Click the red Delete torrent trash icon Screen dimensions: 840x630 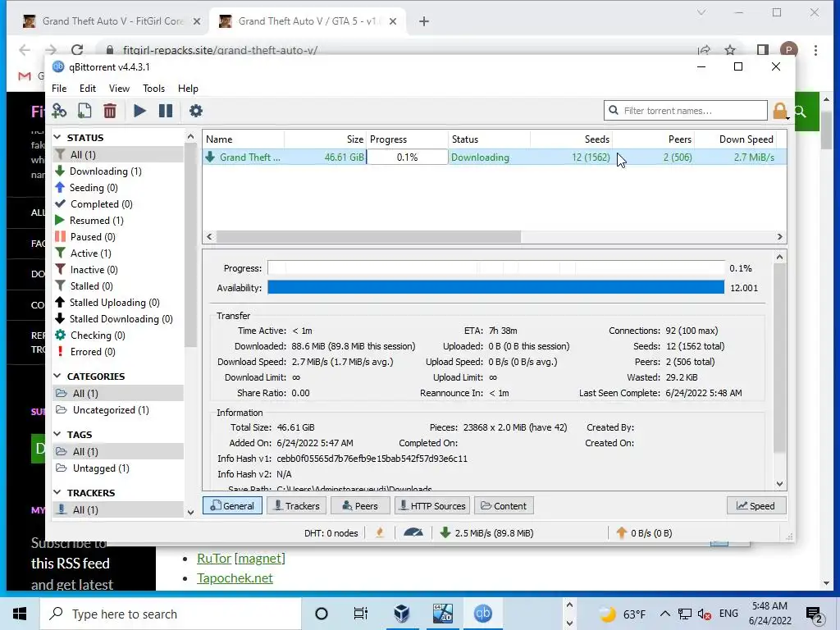(110, 111)
